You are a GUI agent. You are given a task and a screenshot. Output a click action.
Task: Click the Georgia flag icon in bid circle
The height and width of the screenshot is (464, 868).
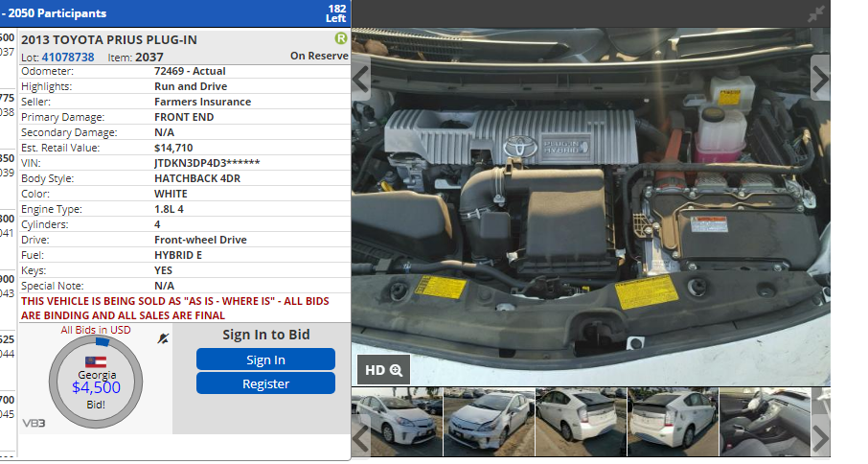96,362
